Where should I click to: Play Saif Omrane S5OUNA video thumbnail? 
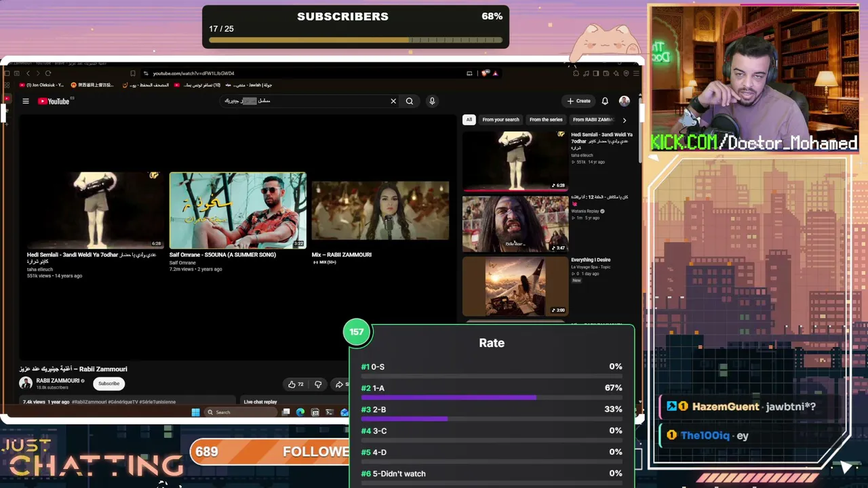237,210
